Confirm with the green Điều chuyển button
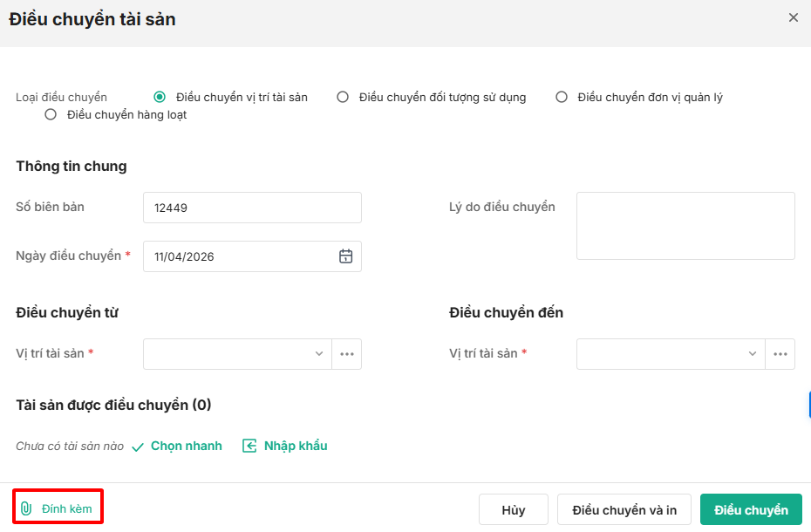The image size is (811, 532). [751, 510]
